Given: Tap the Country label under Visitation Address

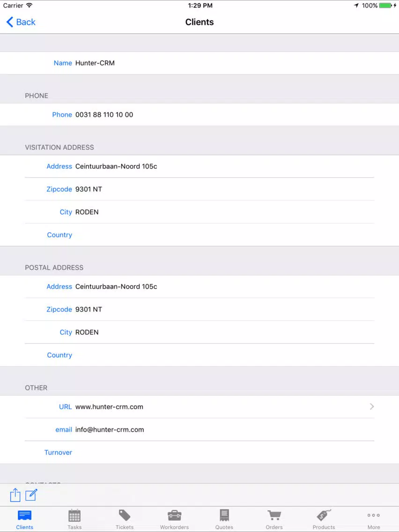Looking at the screenshot, I should click(x=59, y=235).
